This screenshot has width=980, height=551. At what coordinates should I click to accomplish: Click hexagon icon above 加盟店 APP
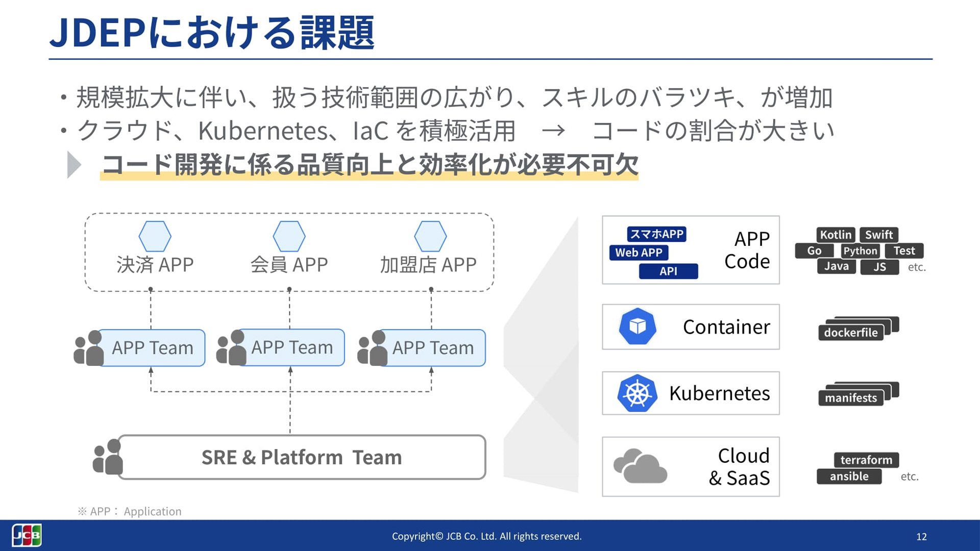pos(430,236)
